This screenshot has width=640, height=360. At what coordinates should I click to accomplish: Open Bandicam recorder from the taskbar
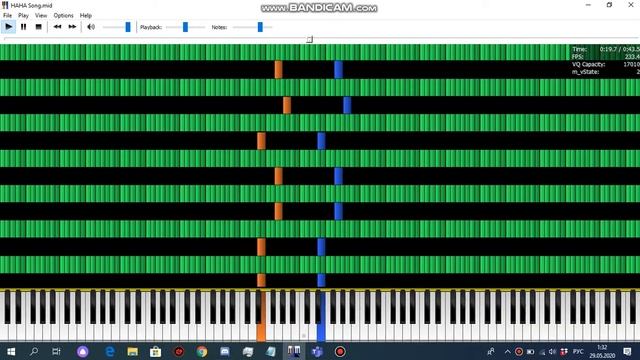point(340,351)
